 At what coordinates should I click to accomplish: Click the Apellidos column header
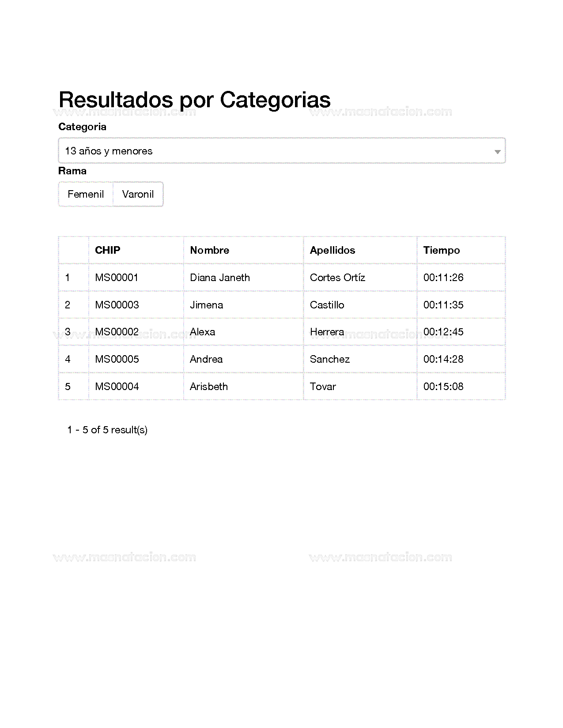(333, 250)
